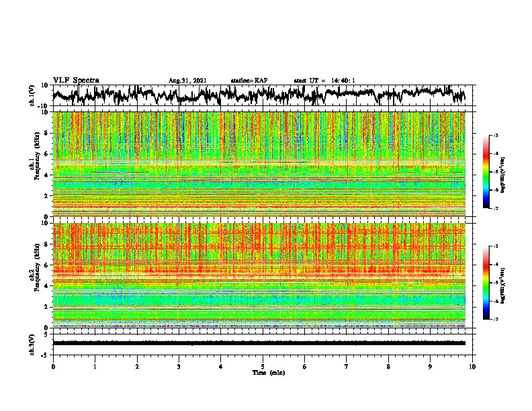The height and width of the screenshot is (411, 532).
Task: Click the ch.3 black waveform band
Action: point(259,343)
